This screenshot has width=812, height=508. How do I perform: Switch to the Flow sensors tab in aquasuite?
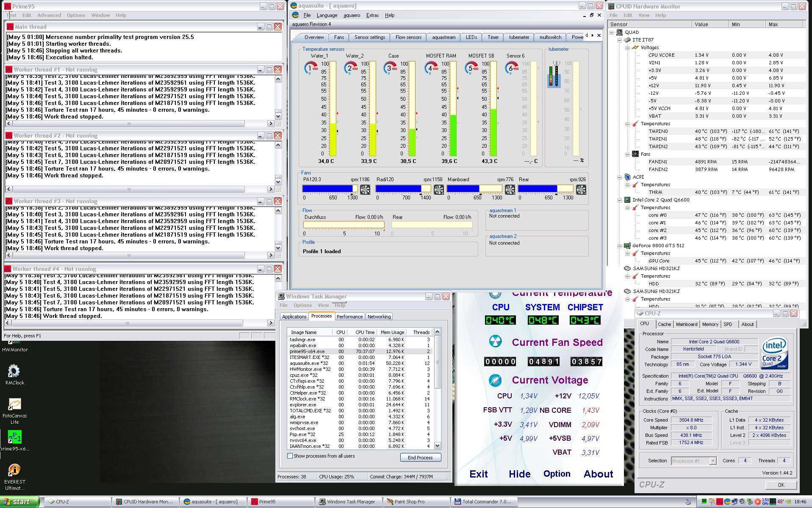tap(408, 37)
